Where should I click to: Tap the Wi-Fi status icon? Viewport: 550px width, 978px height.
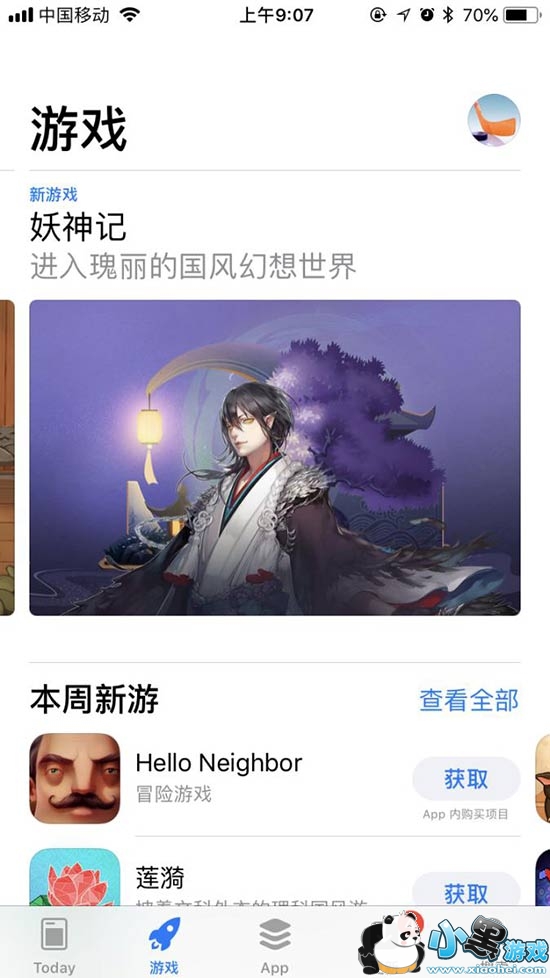130,15
